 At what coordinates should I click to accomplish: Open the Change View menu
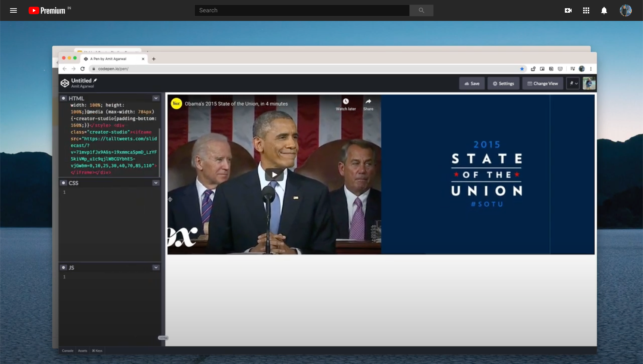(x=542, y=84)
